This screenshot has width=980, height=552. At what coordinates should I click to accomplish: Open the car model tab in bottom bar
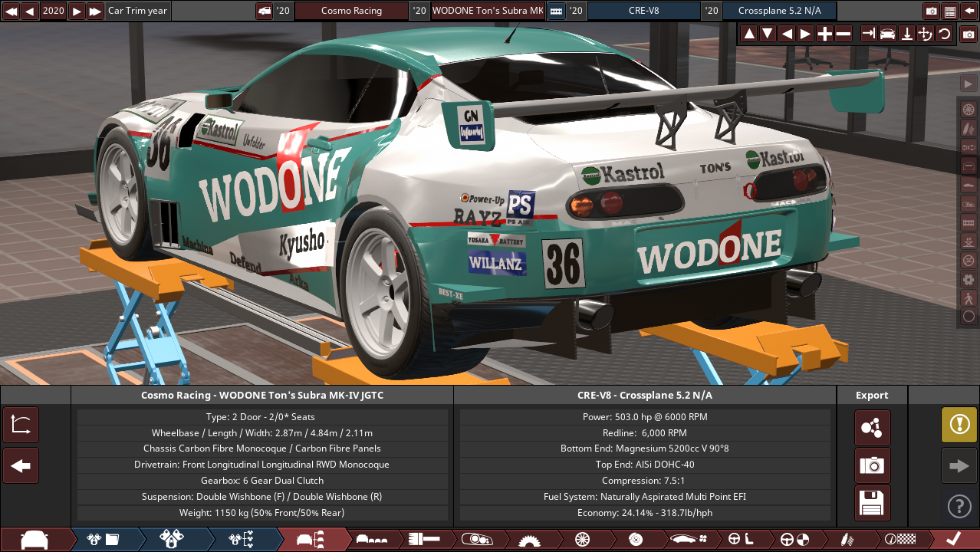pos(35,540)
